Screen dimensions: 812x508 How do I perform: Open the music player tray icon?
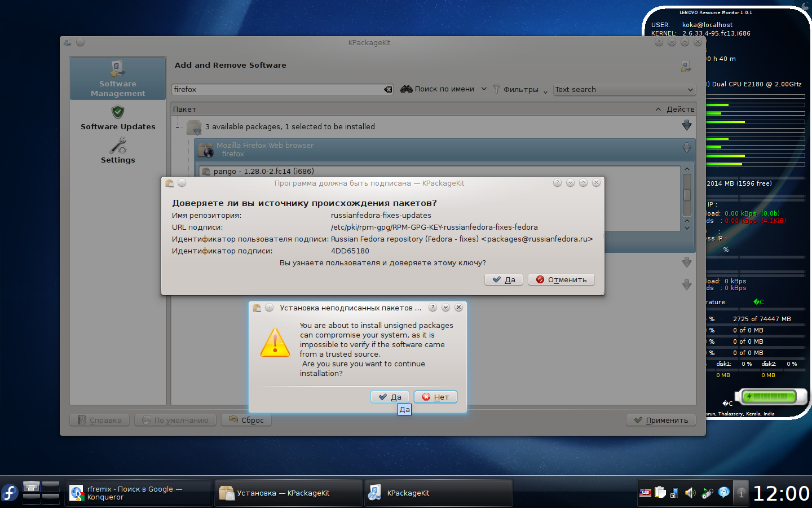coord(707,493)
